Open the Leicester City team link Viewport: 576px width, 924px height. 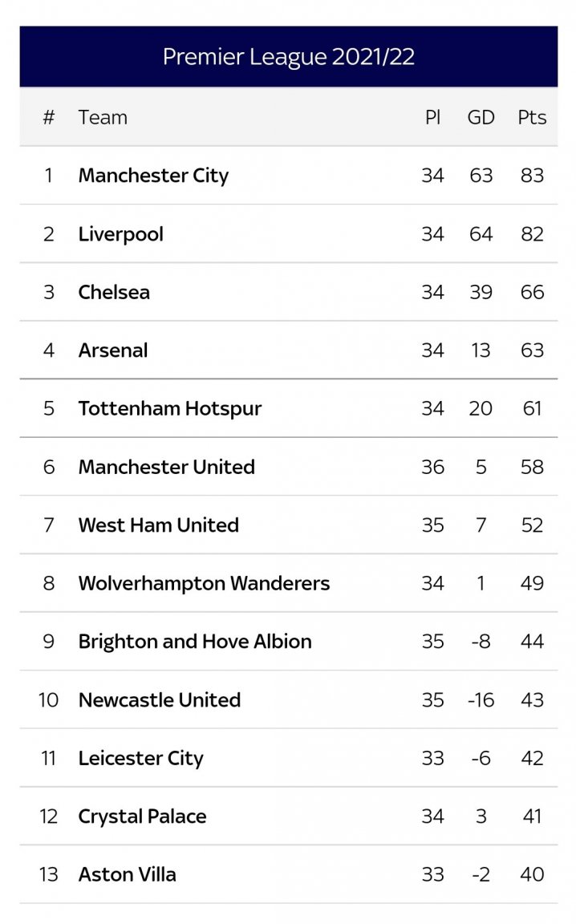(x=140, y=758)
